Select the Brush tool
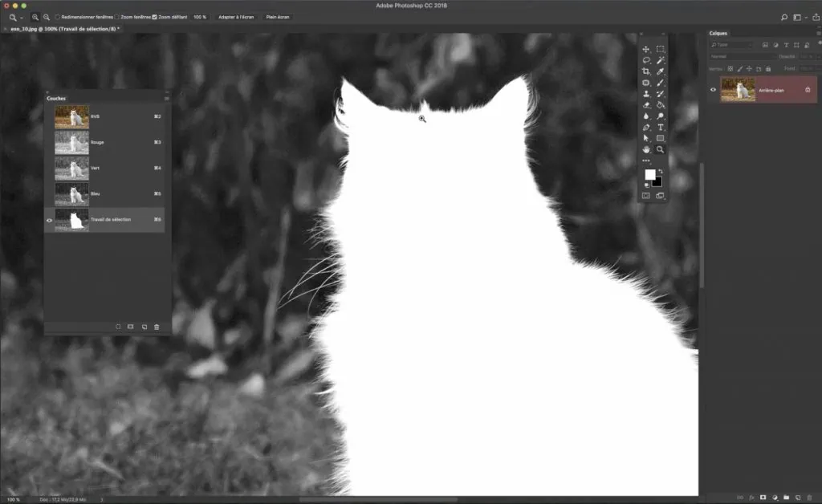 661,83
